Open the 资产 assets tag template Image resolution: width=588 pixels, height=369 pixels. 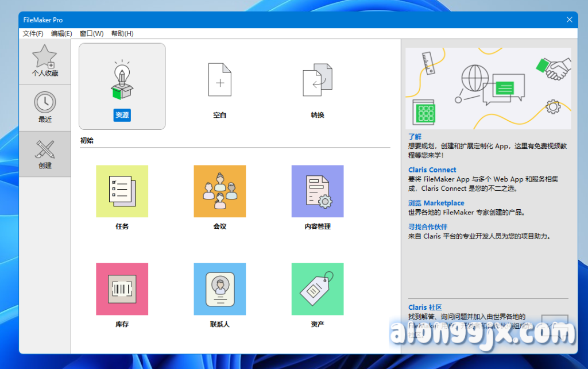pyautogui.click(x=317, y=289)
